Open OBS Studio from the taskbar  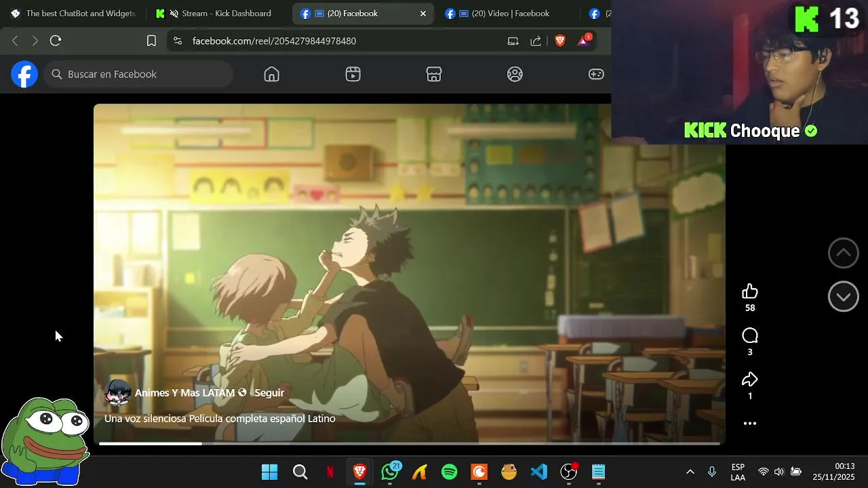tap(569, 472)
